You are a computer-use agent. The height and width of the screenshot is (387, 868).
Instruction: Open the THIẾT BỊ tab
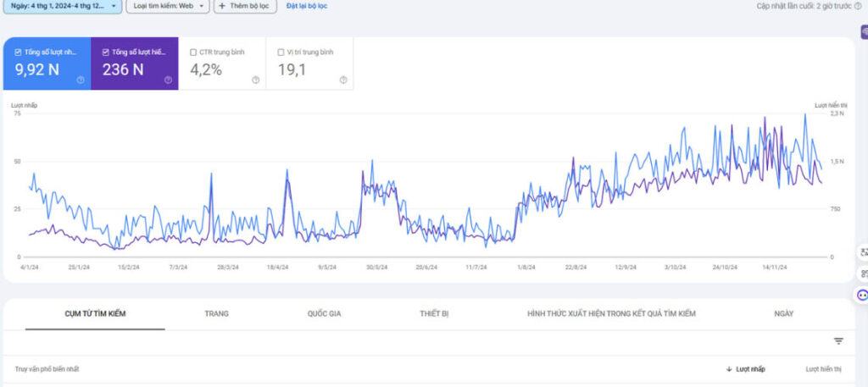pos(434,313)
